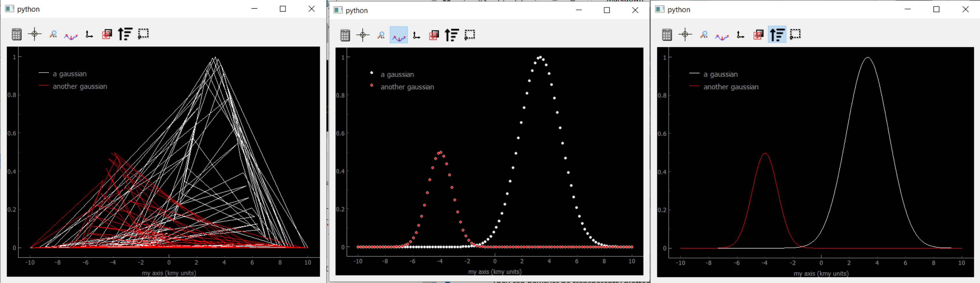980x283 pixels.
Task: Toggle curve markers icon in right window
Action: [722, 37]
